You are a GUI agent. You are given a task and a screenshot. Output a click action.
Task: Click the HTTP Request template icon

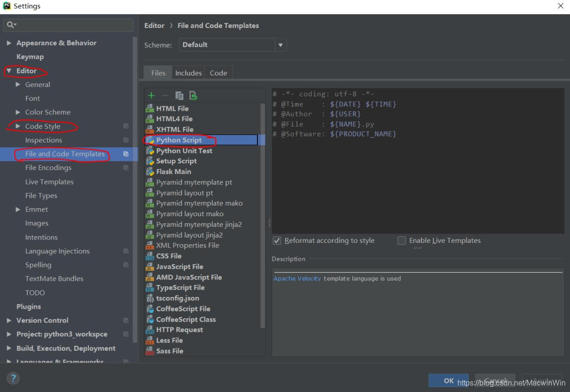[x=150, y=330]
